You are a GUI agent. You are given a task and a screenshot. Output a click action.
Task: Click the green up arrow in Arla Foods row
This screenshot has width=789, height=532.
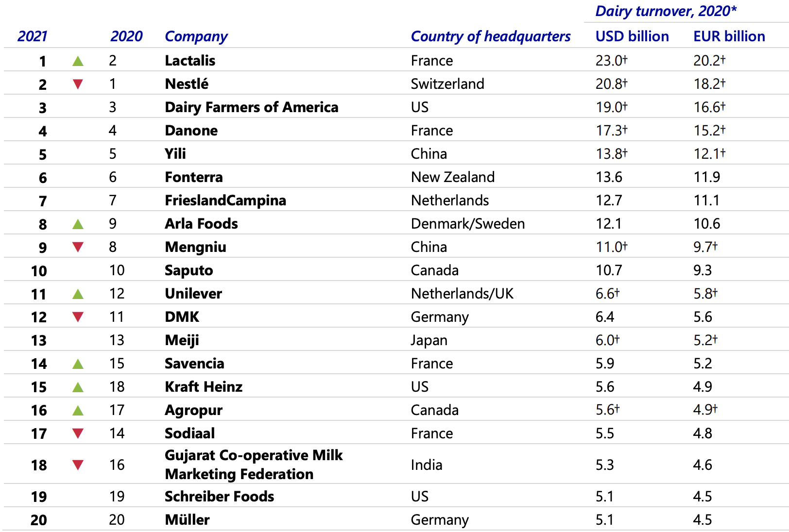pos(78,224)
